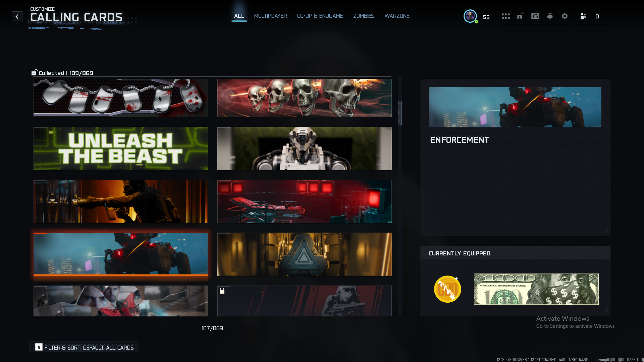Click the calling cards list scrollbar handle

[x=400, y=113]
